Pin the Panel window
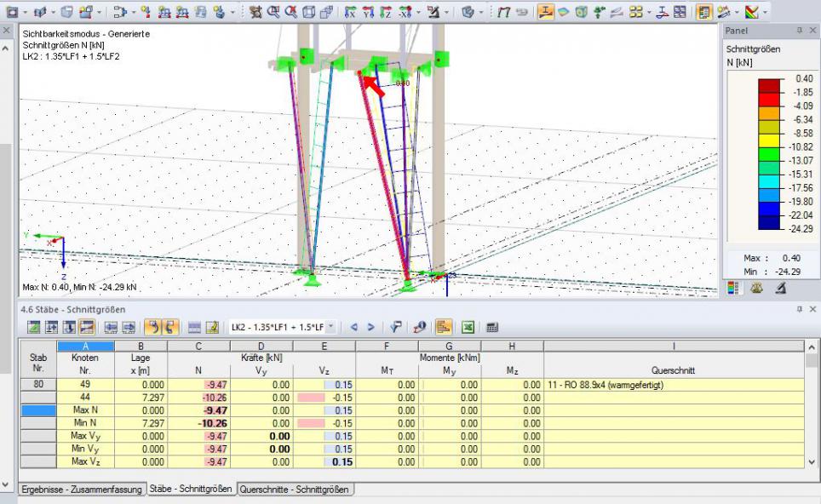This screenshot has width=821, height=504. (800, 31)
